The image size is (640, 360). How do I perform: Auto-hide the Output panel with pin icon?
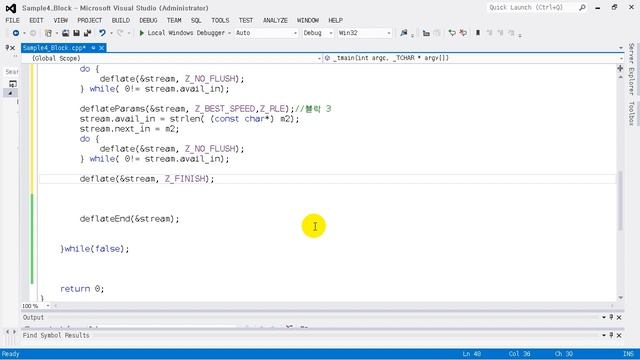[x=611, y=317]
